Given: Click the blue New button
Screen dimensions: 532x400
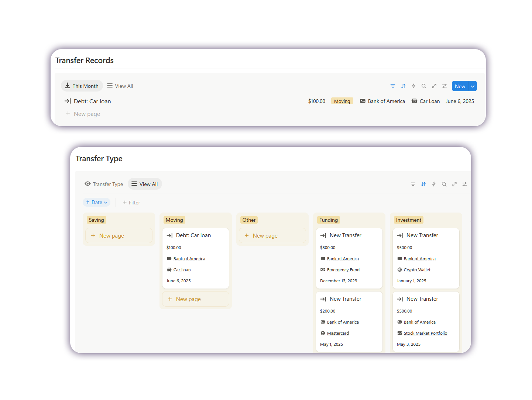Looking at the screenshot, I should tap(460, 86).
